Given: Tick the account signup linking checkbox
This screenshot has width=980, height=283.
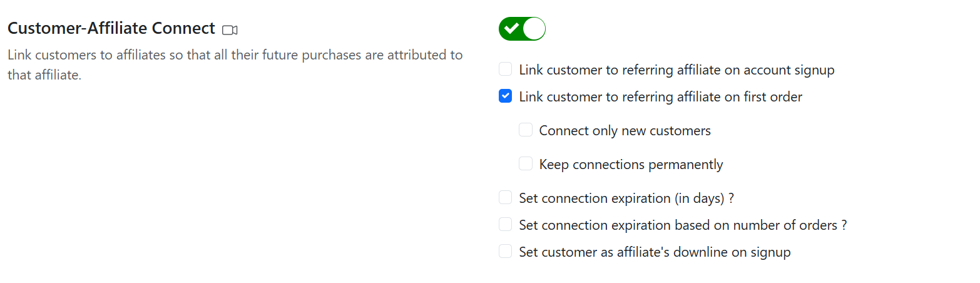Looking at the screenshot, I should [505, 69].
